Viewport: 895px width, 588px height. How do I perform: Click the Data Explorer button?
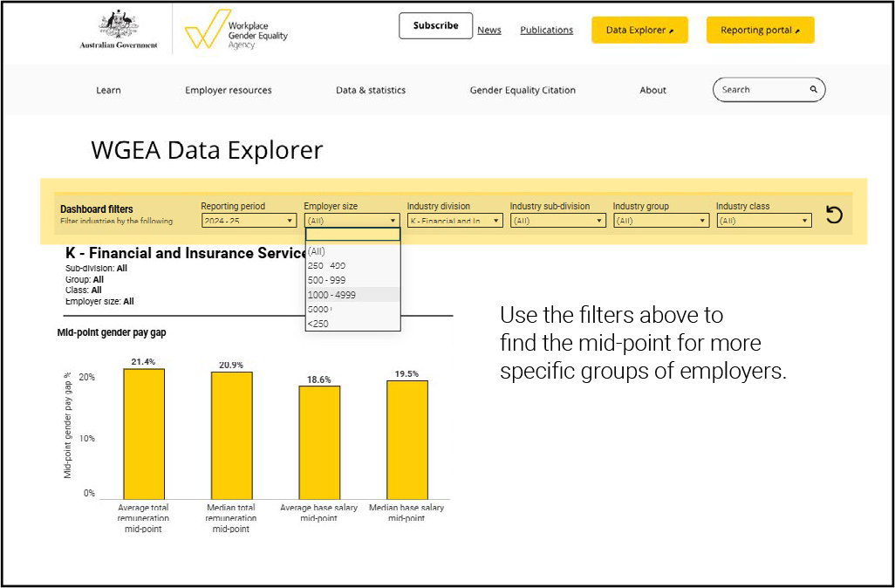[639, 29]
